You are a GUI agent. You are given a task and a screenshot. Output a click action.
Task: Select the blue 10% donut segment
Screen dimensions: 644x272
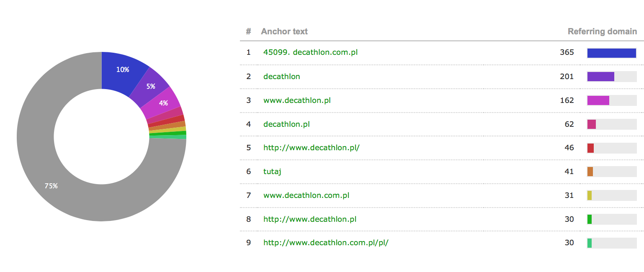click(x=123, y=69)
